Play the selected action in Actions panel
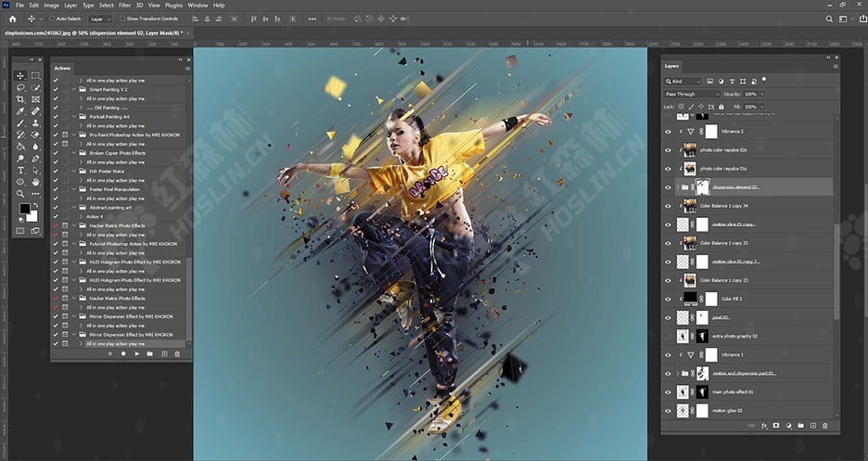The image size is (868, 461). coord(136,353)
